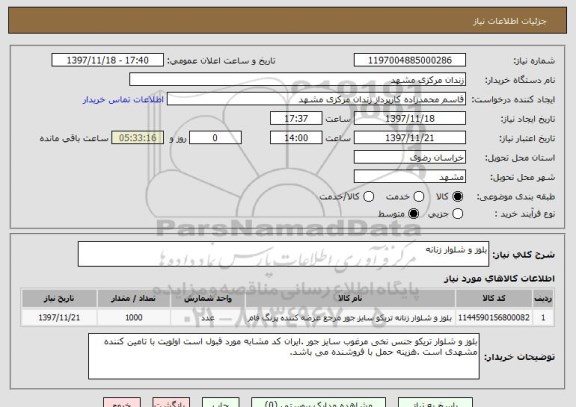Image resolution: width=576 pixels, height=407 pixels.
Task: Click the واحد شمارش column header
Action: click(x=208, y=298)
